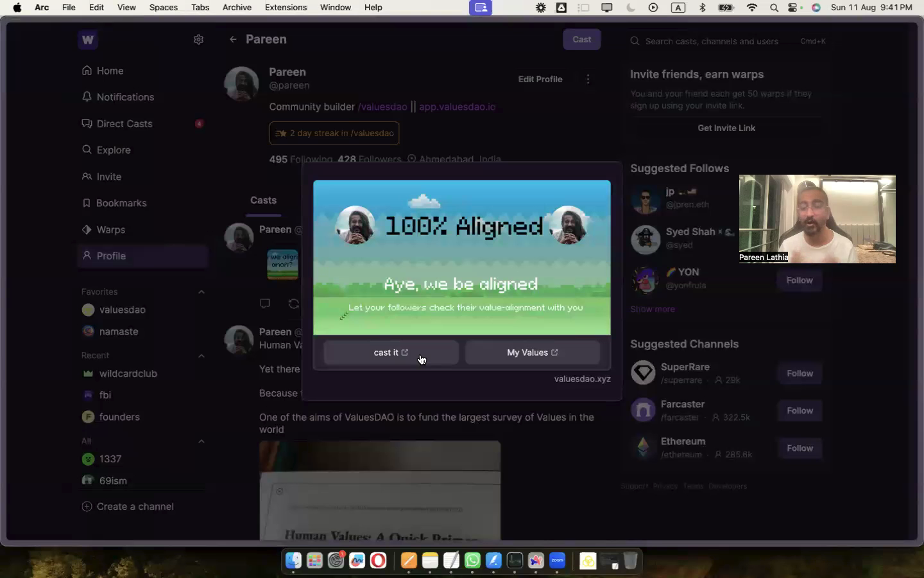Open the Extensions menu in Arc
The height and width of the screenshot is (578, 924).
[286, 7]
